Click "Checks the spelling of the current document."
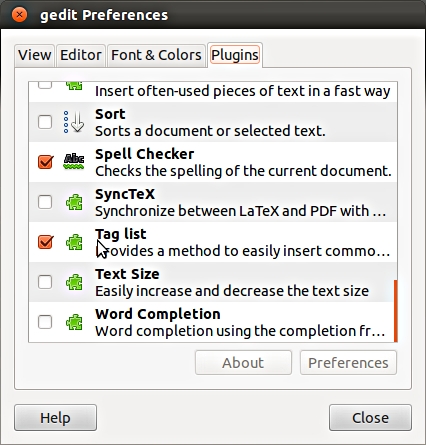This screenshot has width=426, height=445. tap(243, 171)
